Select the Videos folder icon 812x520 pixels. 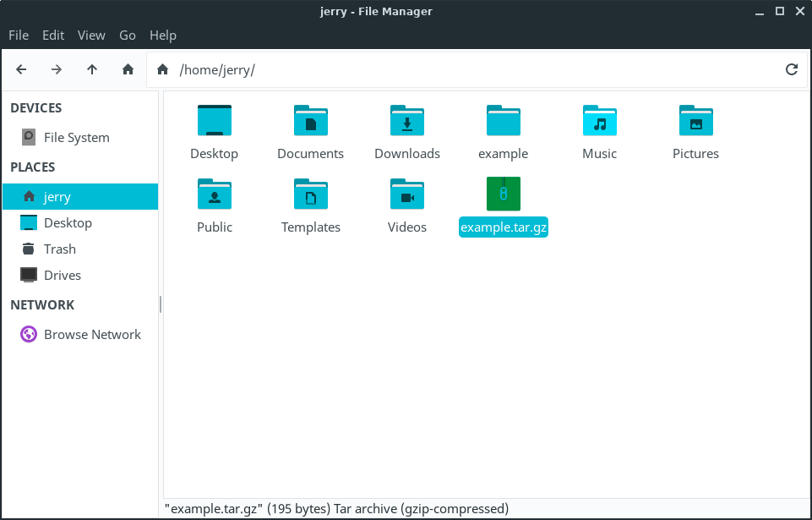[407, 194]
